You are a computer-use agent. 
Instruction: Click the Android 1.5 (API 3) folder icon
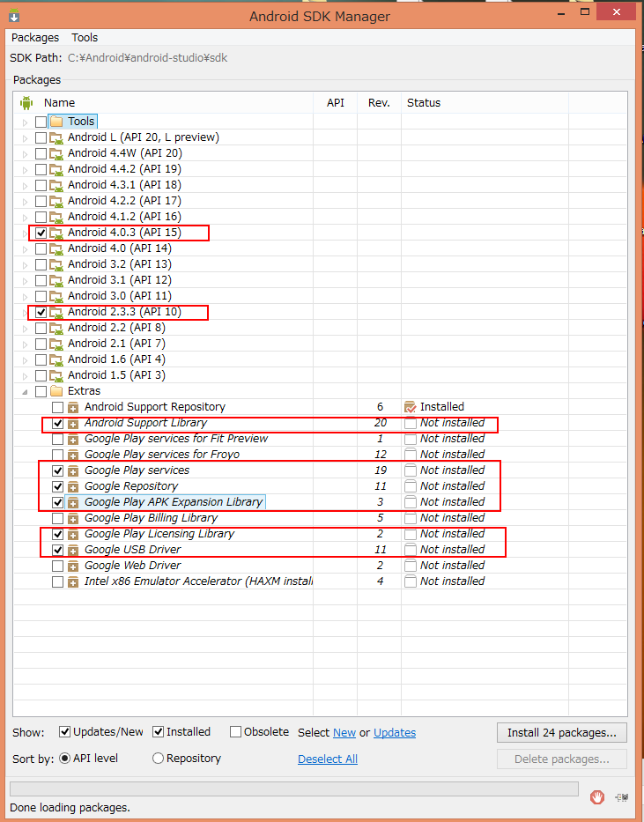click(x=56, y=375)
